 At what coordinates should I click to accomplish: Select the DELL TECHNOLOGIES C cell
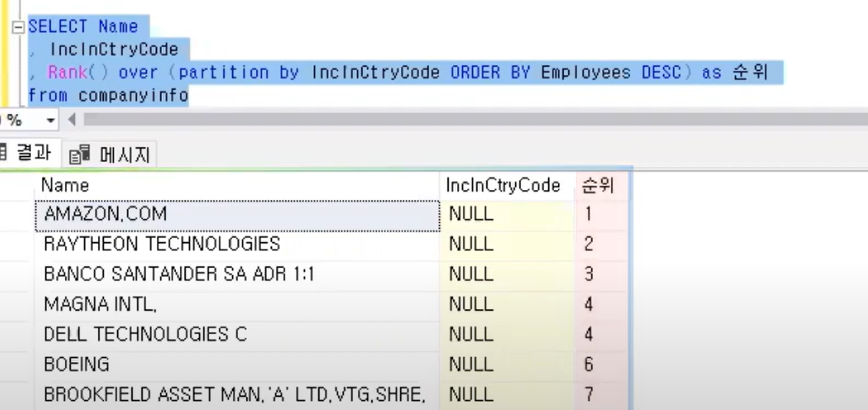coord(237,334)
